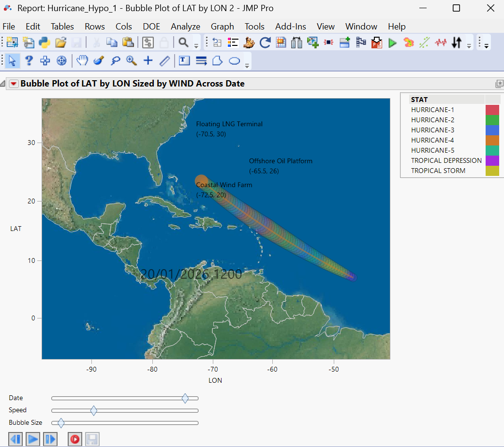Click the red record animation button
The height and width of the screenshot is (447, 504).
[75, 439]
